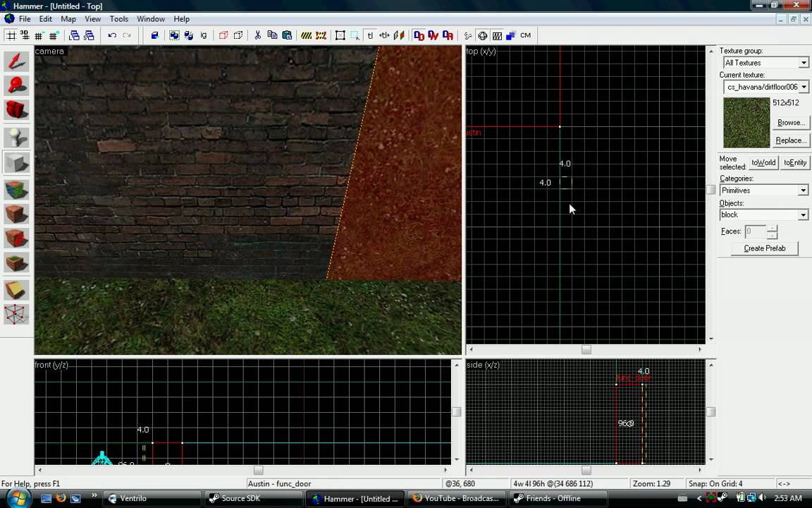Select the Clipping tool

[17, 290]
